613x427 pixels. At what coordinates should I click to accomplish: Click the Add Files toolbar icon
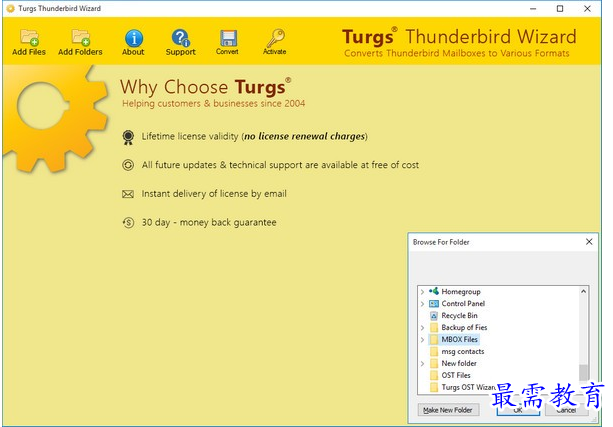[29, 38]
